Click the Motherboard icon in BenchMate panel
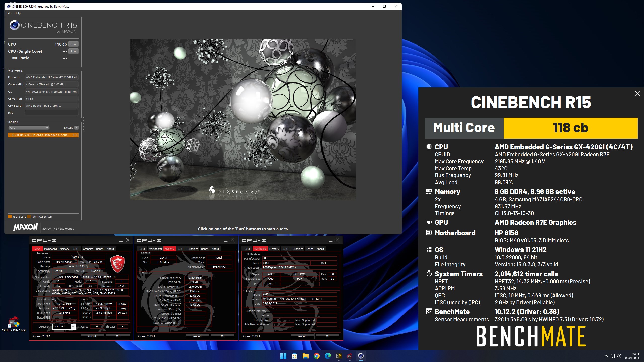Screen dimensions: 644x362 [x=429, y=233]
